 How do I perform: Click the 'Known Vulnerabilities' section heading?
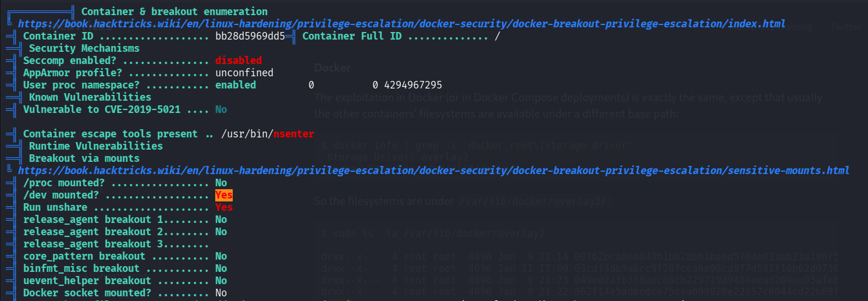[x=90, y=97]
